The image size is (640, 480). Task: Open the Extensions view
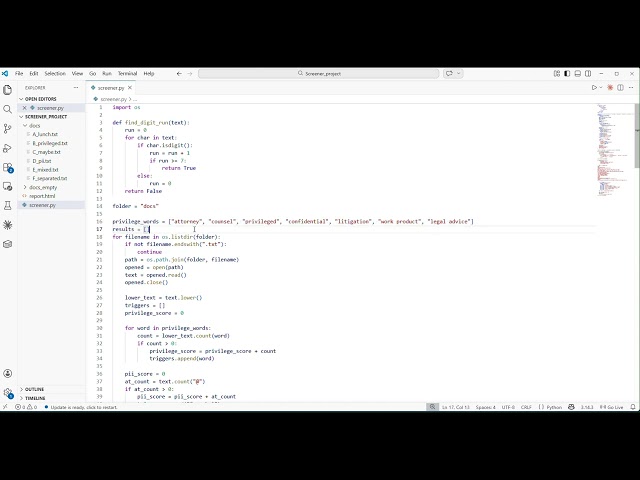point(7,168)
